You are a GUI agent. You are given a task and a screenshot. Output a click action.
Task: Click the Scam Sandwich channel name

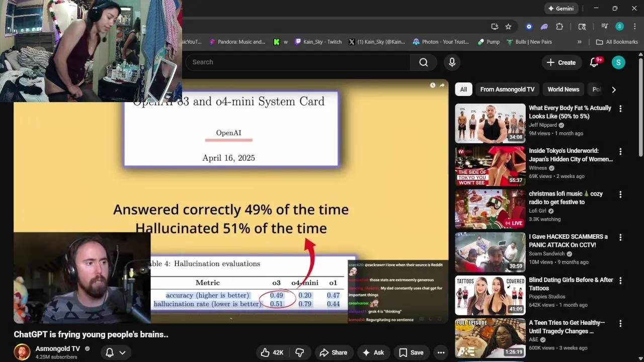pyautogui.click(x=547, y=254)
